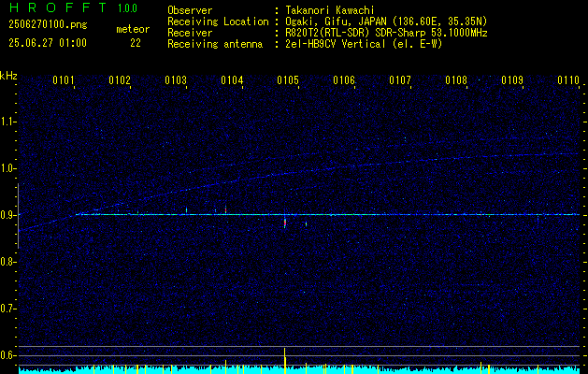Click the 0104 time marker

click(232, 80)
